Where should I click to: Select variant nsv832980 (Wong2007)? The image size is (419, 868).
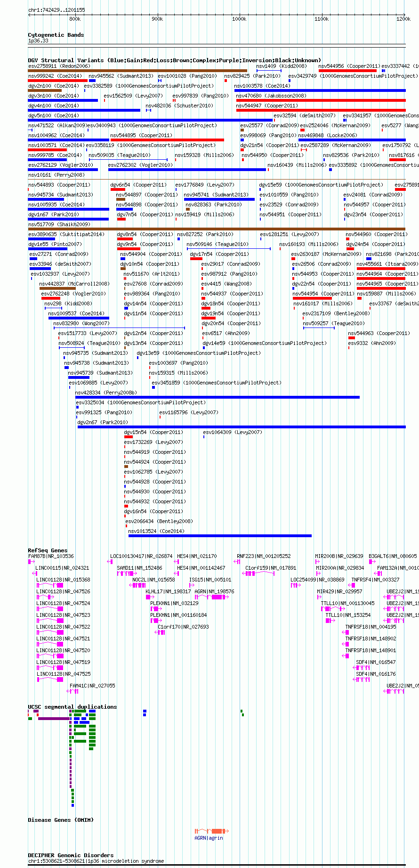point(81,323)
